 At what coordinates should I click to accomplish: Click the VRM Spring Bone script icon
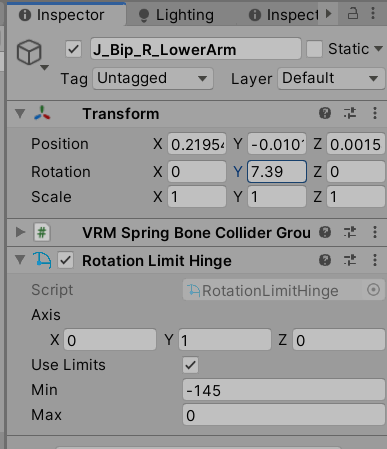[42, 232]
